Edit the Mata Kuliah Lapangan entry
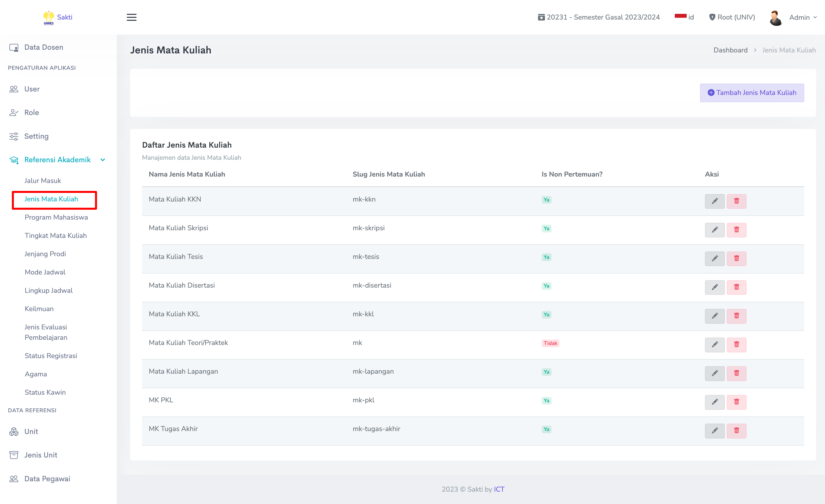 coord(714,373)
